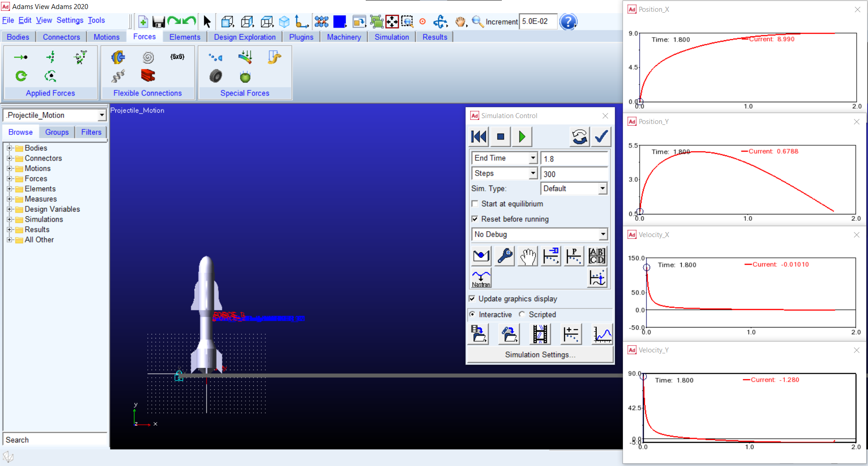The image size is (868, 466).
Task: Expand the Measures tree folder
Action: (9, 199)
